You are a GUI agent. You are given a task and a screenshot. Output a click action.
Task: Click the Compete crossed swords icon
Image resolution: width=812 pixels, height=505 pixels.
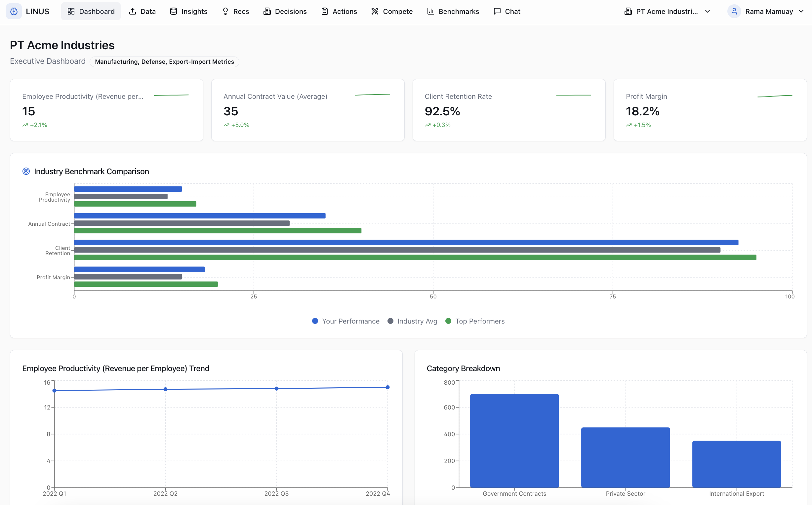(x=375, y=11)
